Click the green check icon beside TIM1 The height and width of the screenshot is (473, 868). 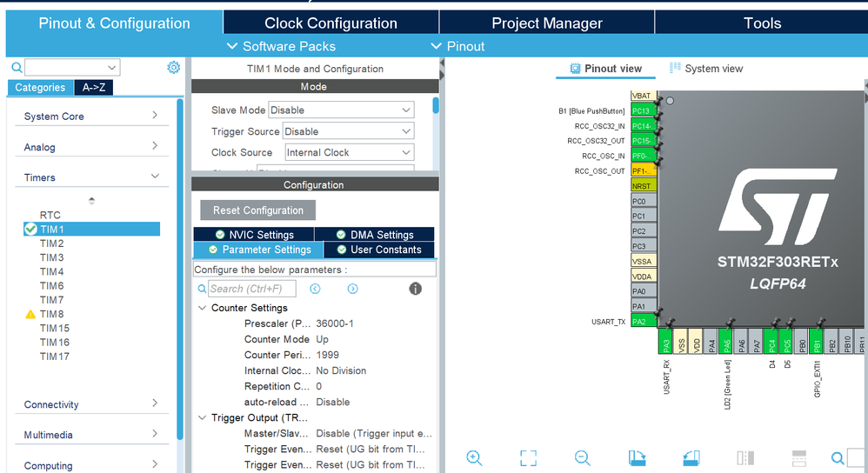(30, 229)
